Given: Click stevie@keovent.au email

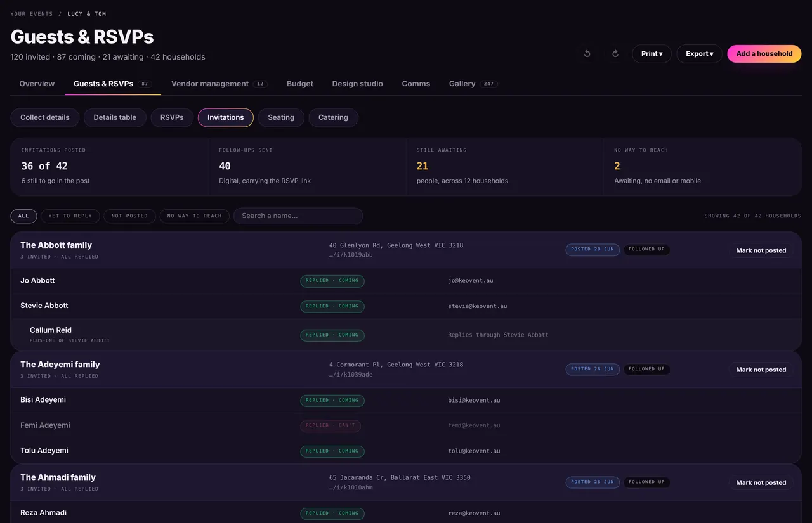Looking at the screenshot, I should (477, 306).
